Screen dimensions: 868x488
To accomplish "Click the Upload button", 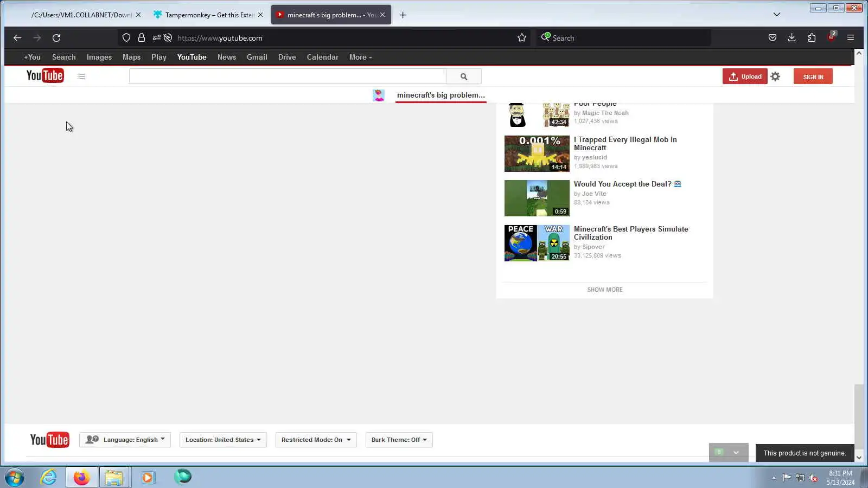I will (x=745, y=76).
